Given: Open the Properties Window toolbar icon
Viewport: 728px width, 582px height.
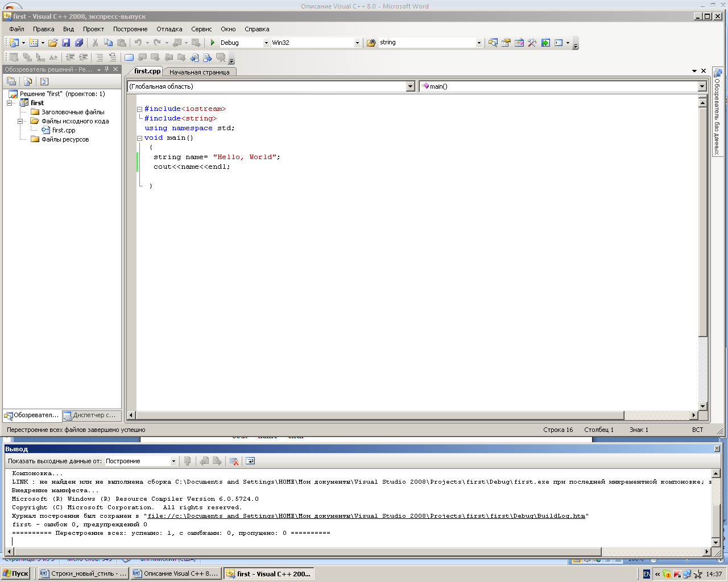Looking at the screenshot, I should pos(506,43).
